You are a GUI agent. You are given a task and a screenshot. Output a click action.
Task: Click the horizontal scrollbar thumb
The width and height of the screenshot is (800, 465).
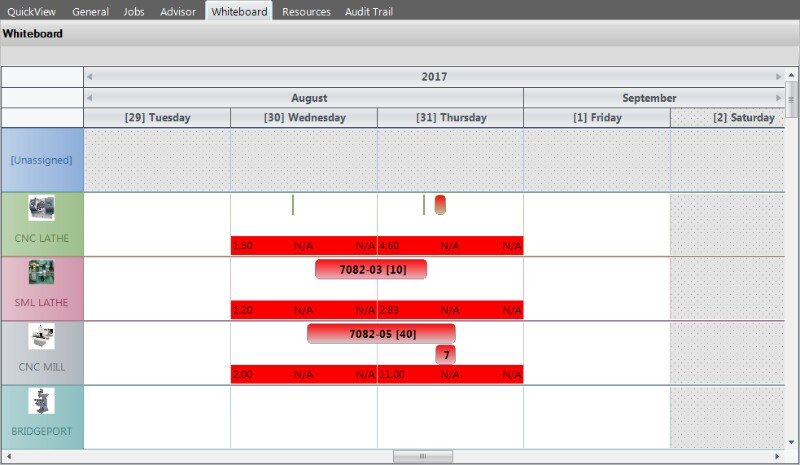click(422, 456)
